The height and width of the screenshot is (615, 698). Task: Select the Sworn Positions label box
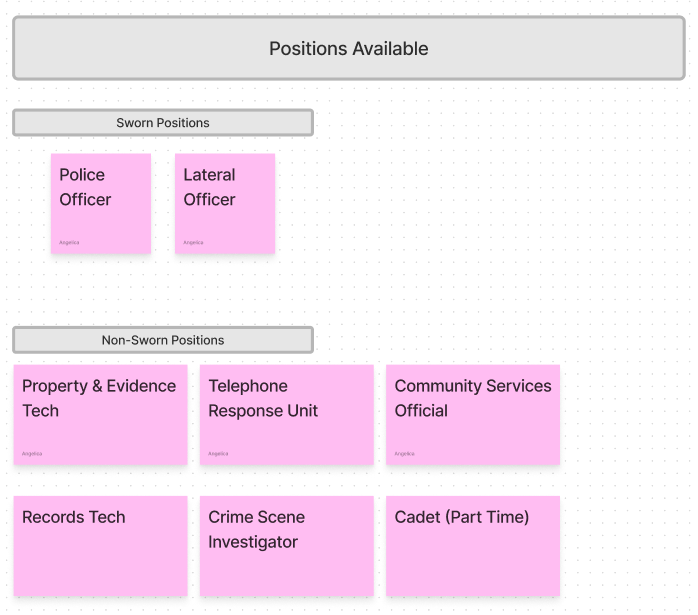163,122
